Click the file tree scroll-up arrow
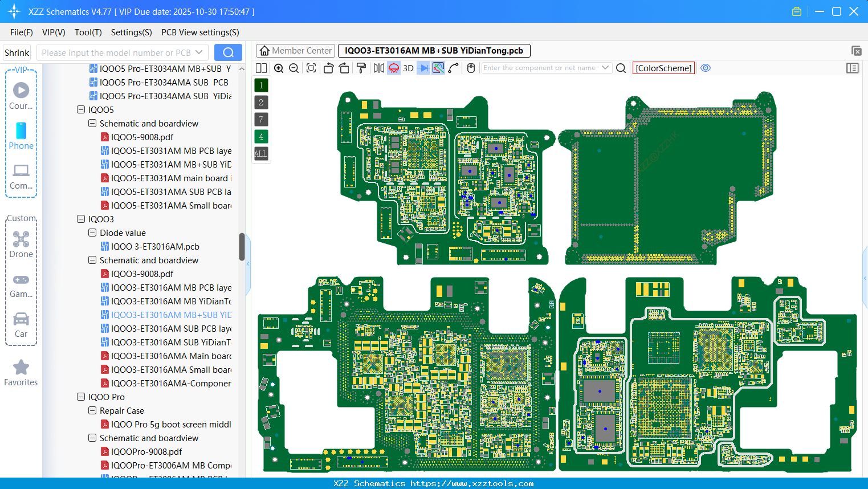 click(242, 69)
